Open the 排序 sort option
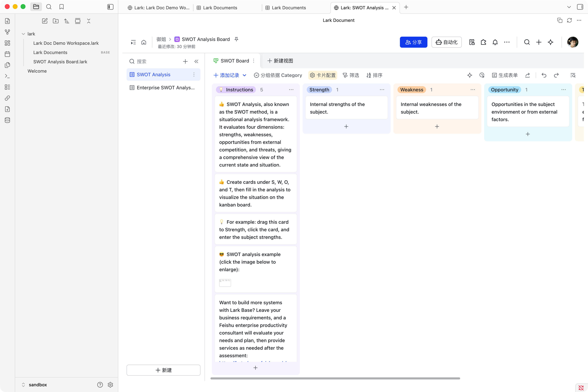Image resolution: width=588 pixels, height=392 pixels. [x=374, y=75]
